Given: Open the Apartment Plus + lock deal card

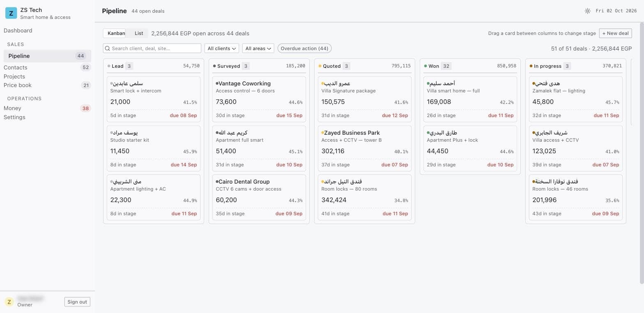Looking at the screenshot, I should click(470, 148).
